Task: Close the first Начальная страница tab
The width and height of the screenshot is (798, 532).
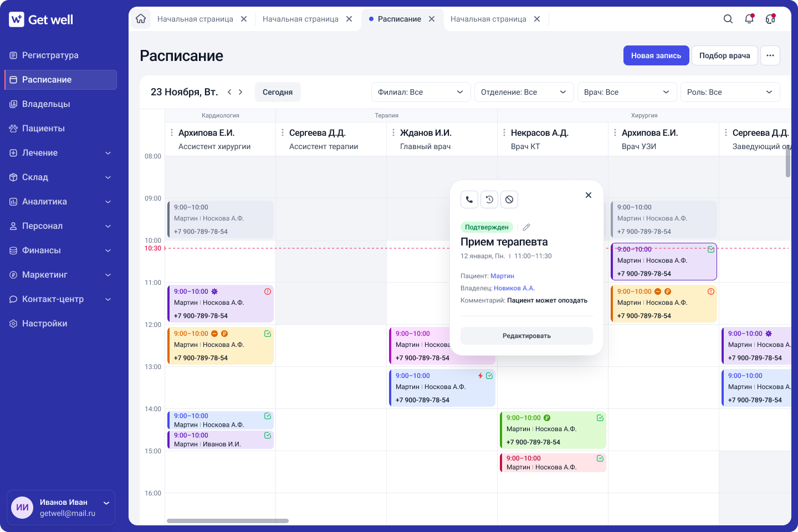Action: point(244,19)
